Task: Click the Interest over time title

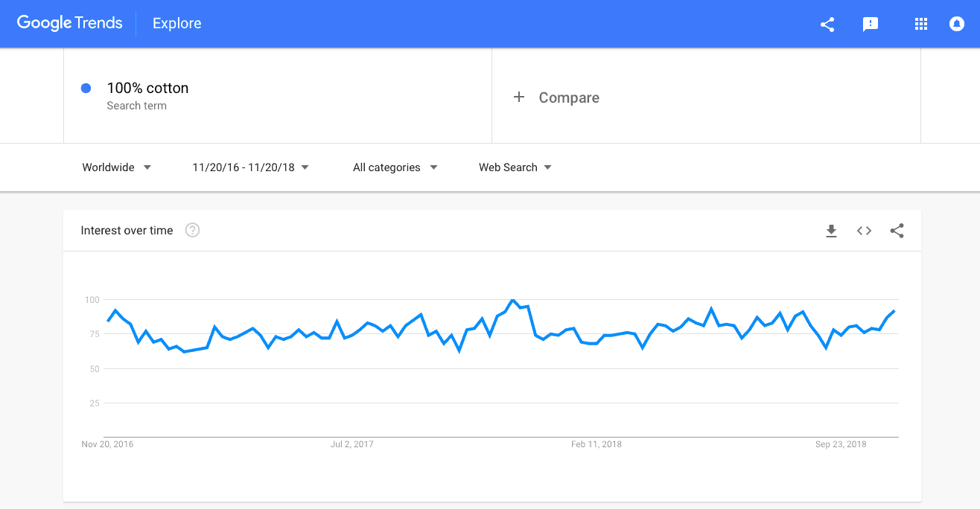Action: (x=127, y=231)
